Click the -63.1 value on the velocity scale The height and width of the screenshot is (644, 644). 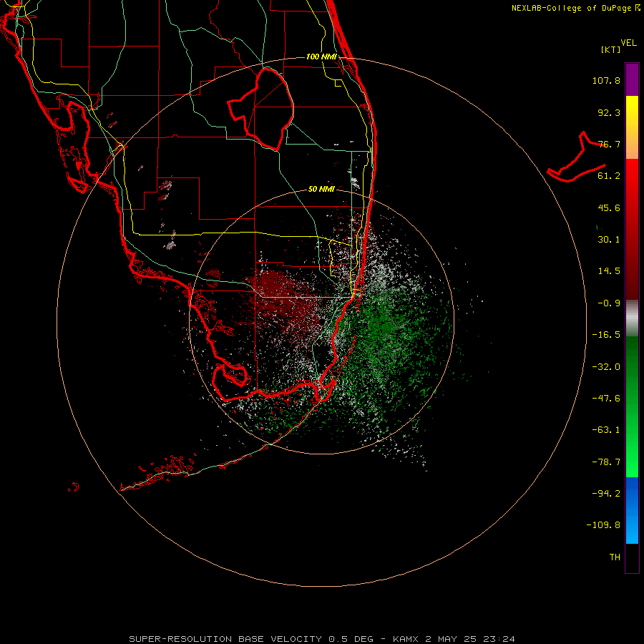coord(606,430)
